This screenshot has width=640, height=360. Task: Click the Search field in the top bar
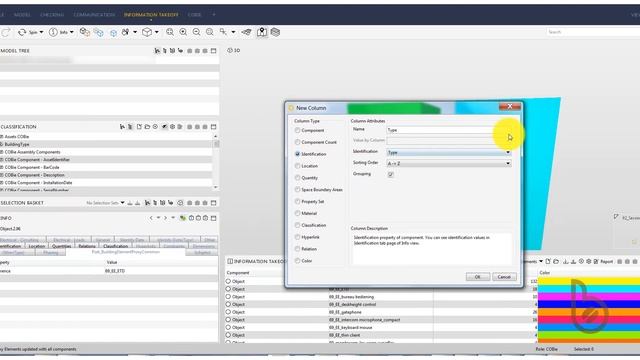point(593,32)
